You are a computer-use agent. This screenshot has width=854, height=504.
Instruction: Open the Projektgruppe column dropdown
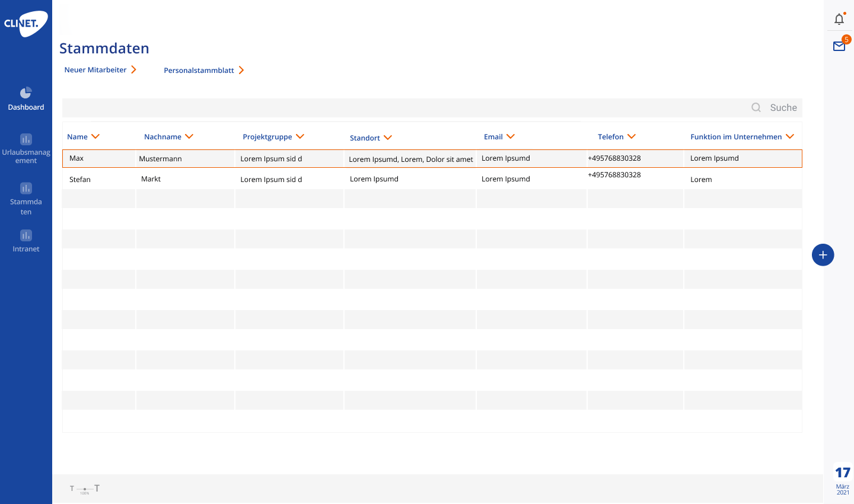[x=300, y=136]
